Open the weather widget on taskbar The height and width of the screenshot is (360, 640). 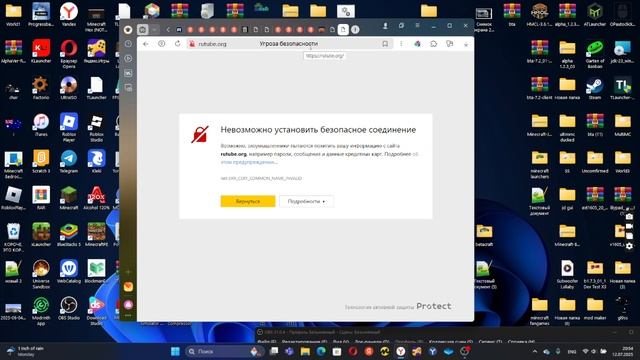[x=25, y=351]
